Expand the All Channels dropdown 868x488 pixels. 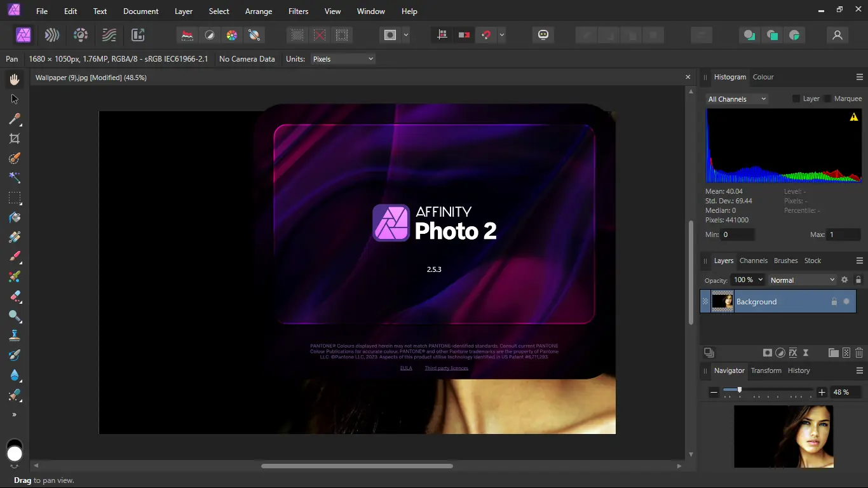(737, 99)
